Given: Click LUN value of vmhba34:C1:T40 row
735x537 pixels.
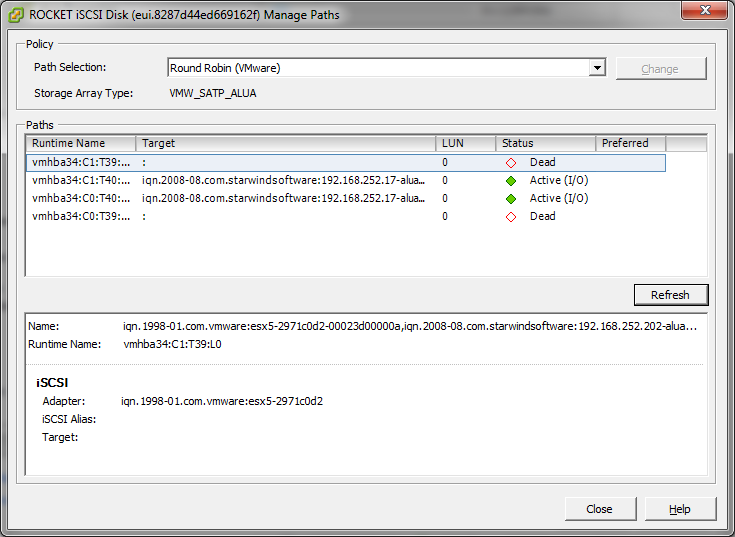Looking at the screenshot, I should [x=445, y=180].
